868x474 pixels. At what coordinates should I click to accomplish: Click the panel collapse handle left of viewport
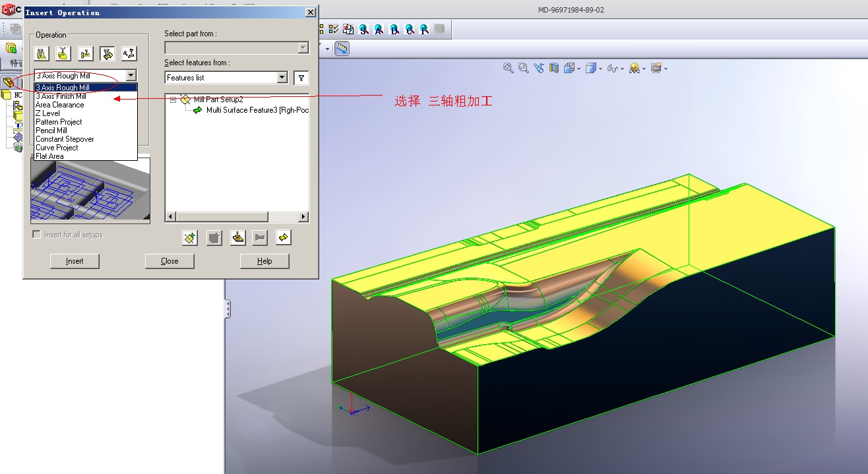pyautogui.click(x=228, y=309)
